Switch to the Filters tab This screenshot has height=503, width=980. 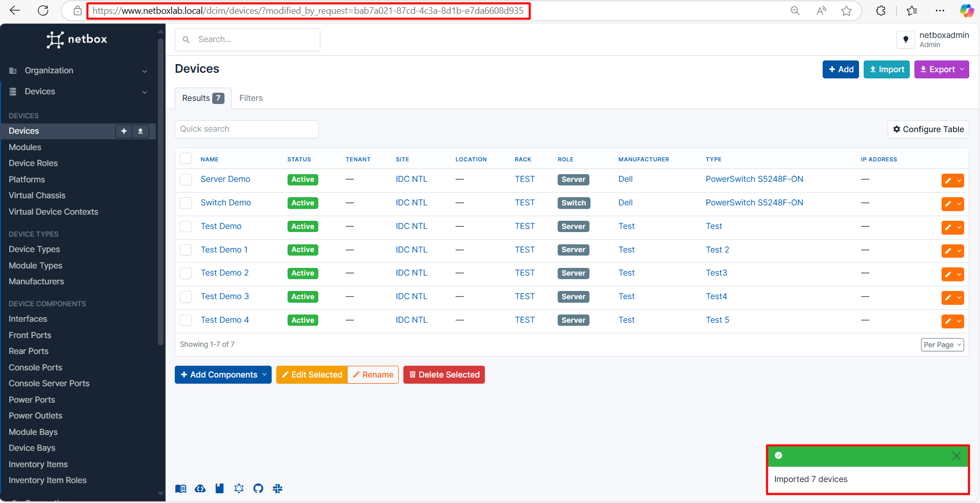251,98
